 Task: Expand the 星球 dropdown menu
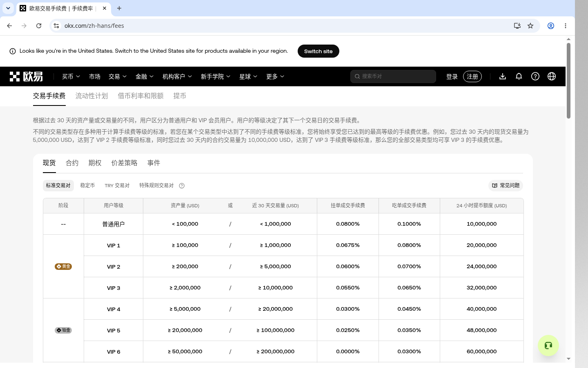248,76
